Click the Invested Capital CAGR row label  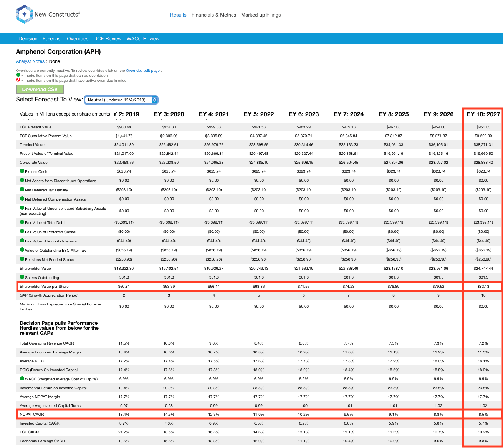coord(40,423)
